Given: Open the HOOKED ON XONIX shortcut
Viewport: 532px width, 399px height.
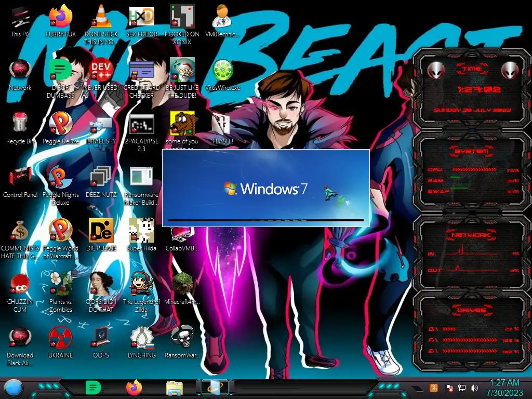Looking at the screenshot, I should (182, 24).
